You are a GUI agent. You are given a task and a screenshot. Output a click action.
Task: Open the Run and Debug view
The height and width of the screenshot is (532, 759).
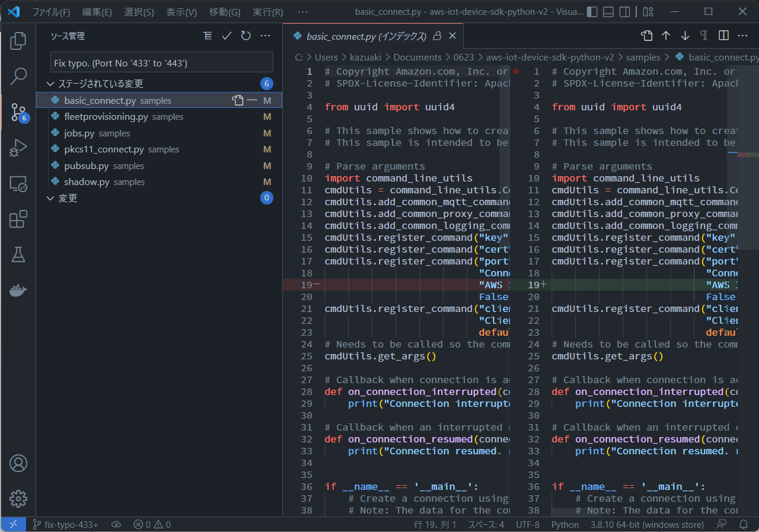click(x=18, y=147)
